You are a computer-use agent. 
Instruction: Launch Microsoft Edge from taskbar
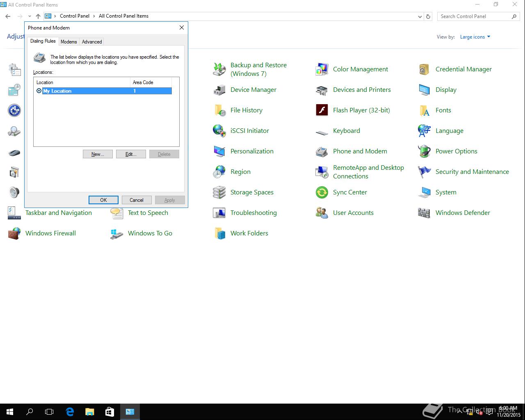(70, 412)
